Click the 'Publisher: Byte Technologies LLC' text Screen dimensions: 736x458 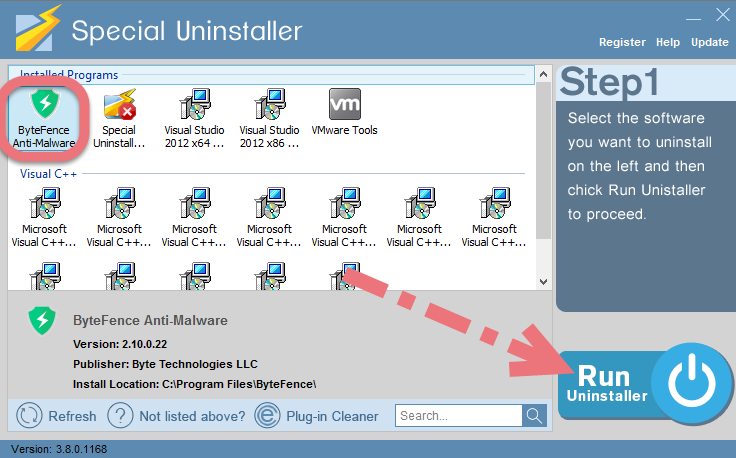coord(165,364)
